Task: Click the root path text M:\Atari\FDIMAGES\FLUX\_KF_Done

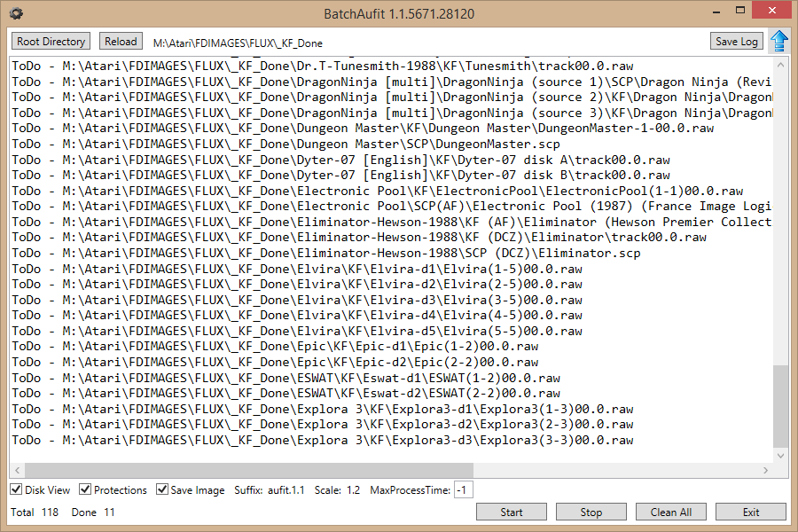Action: [x=238, y=43]
